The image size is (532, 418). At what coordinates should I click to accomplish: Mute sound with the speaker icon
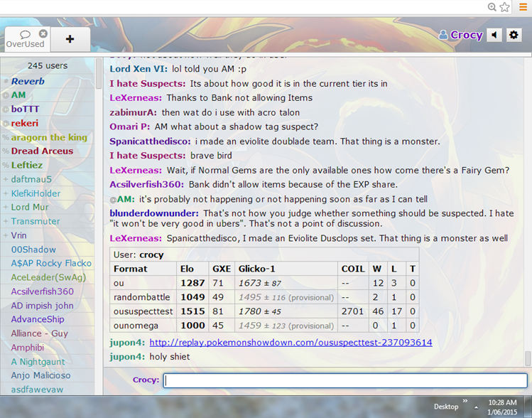tap(494, 35)
